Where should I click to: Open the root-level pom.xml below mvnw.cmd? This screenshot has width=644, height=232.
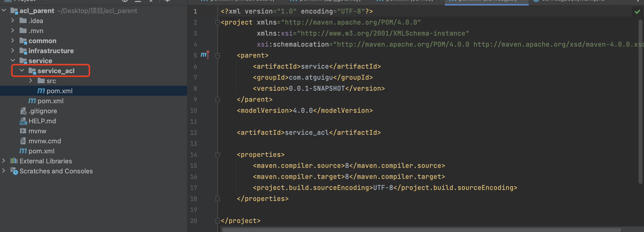41,151
